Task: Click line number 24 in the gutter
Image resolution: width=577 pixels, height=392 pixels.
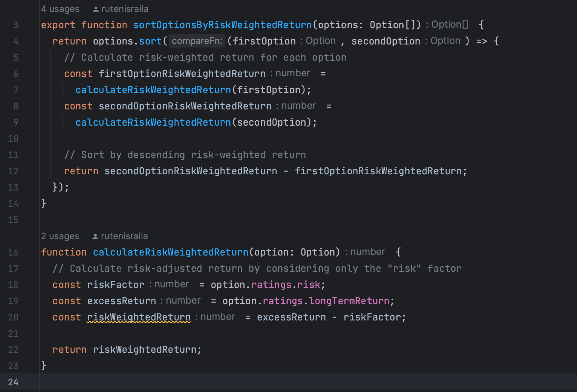Action: [x=13, y=382]
